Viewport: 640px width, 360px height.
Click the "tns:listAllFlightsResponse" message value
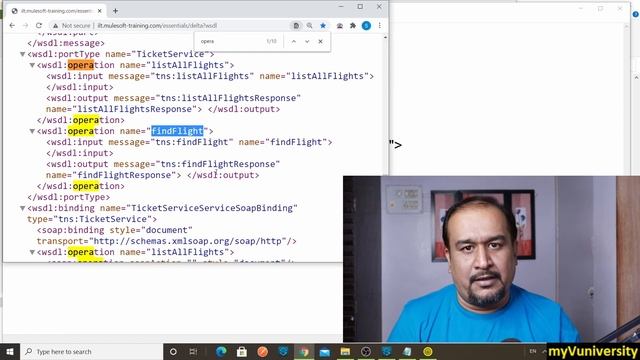click(x=228, y=98)
